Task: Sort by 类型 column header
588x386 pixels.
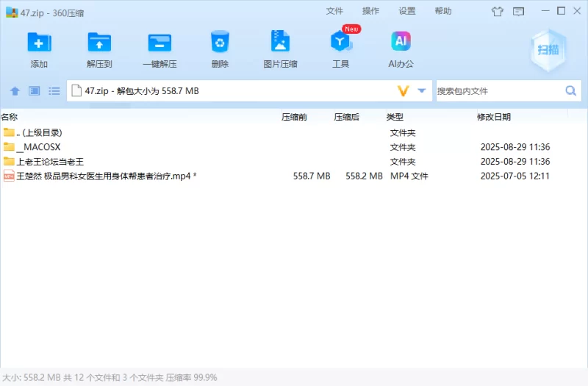Action: tap(395, 117)
